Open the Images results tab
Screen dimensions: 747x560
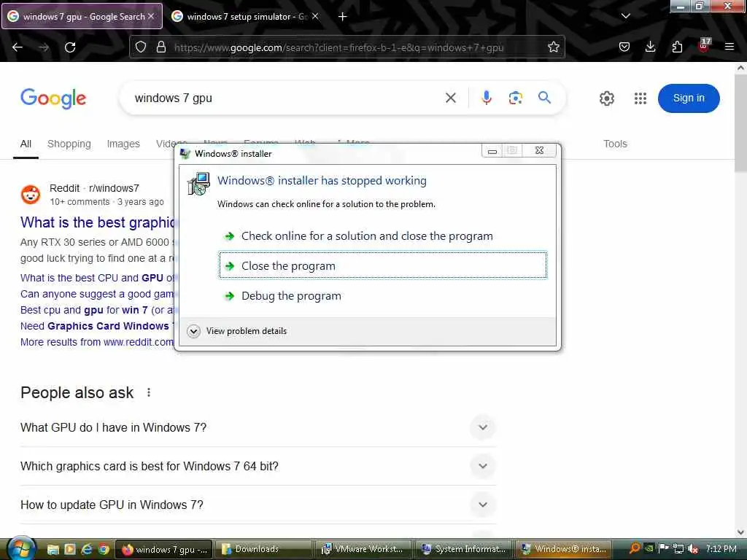tap(123, 144)
